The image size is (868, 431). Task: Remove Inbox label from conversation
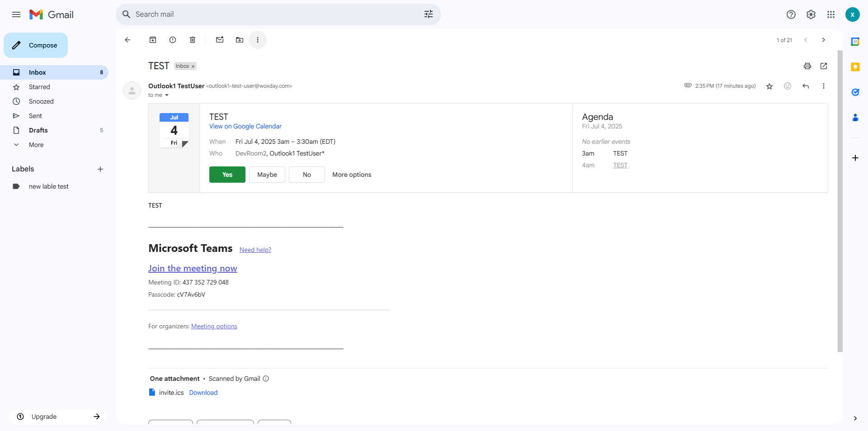click(193, 66)
